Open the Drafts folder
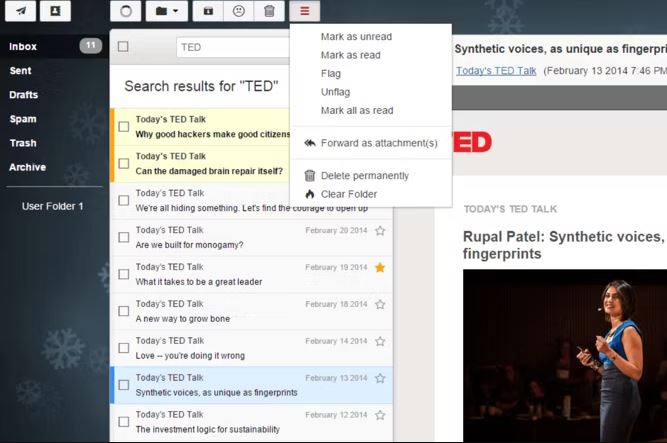 (x=23, y=94)
